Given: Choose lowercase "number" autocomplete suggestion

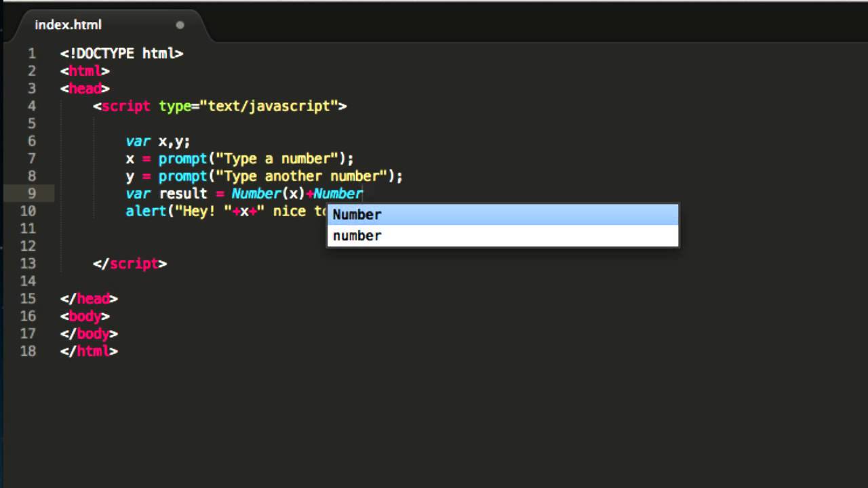Looking at the screenshot, I should tap(502, 235).
